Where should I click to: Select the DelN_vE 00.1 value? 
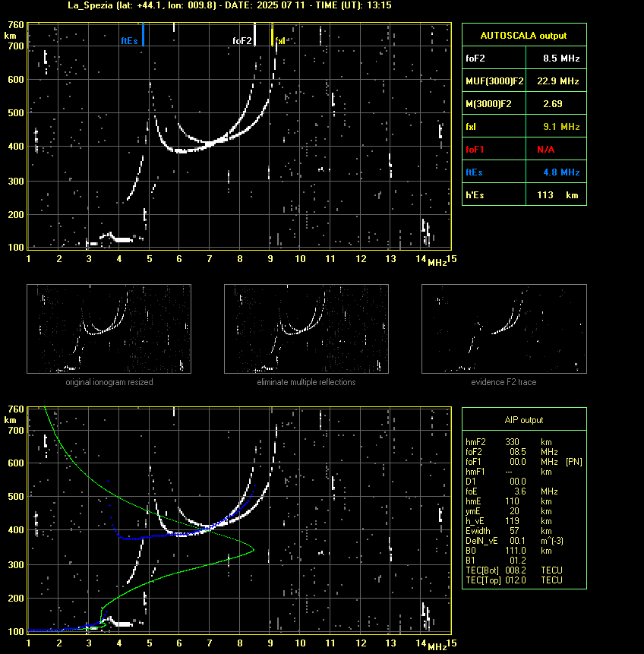[518, 541]
